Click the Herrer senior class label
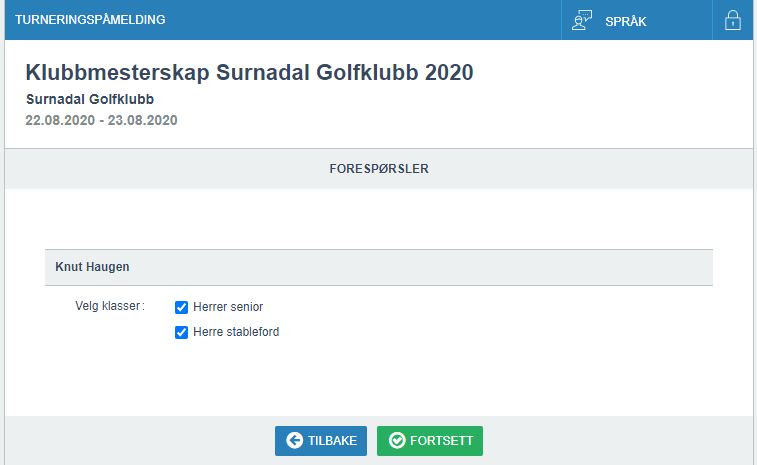Image resolution: width=757 pixels, height=465 pixels. point(228,308)
